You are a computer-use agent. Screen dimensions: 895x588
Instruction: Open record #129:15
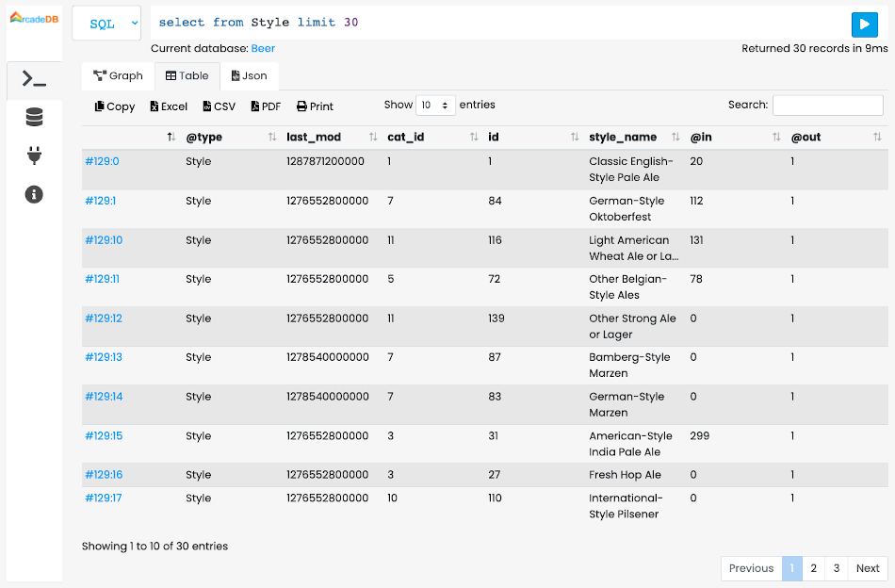[103, 435]
